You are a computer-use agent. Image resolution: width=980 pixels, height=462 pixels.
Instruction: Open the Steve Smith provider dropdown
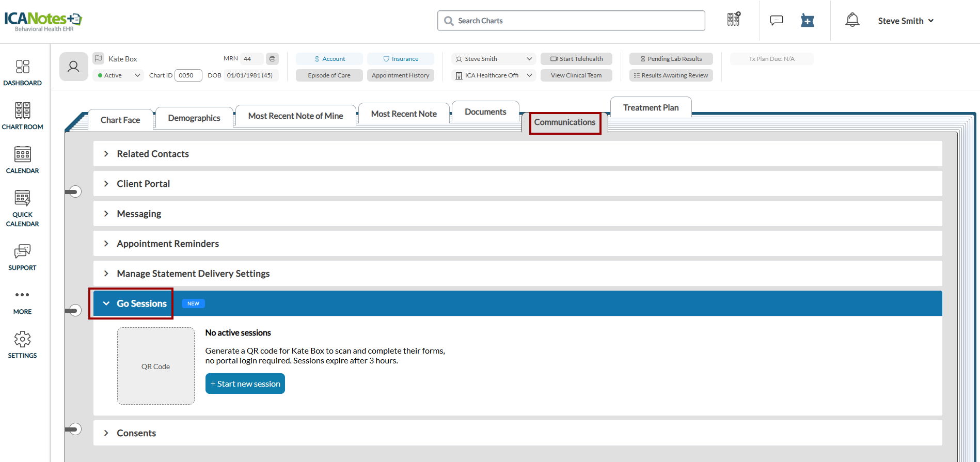pos(494,59)
